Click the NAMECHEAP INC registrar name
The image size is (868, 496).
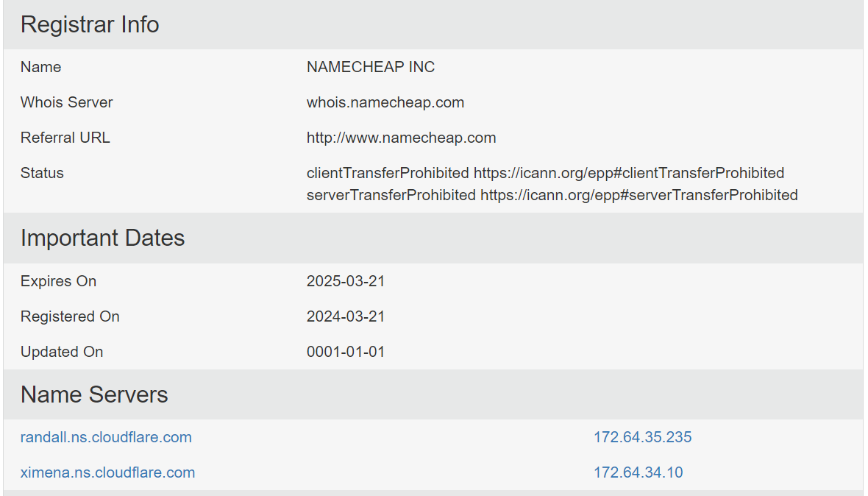pyautogui.click(x=370, y=67)
